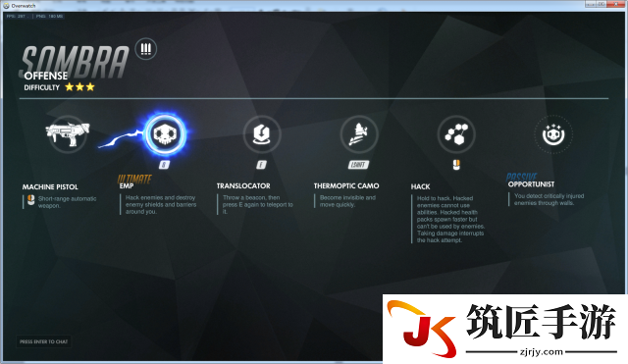628x364 pixels.
Task: Click the left mouse icon by Short-range text
Action: (x=30, y=200)
